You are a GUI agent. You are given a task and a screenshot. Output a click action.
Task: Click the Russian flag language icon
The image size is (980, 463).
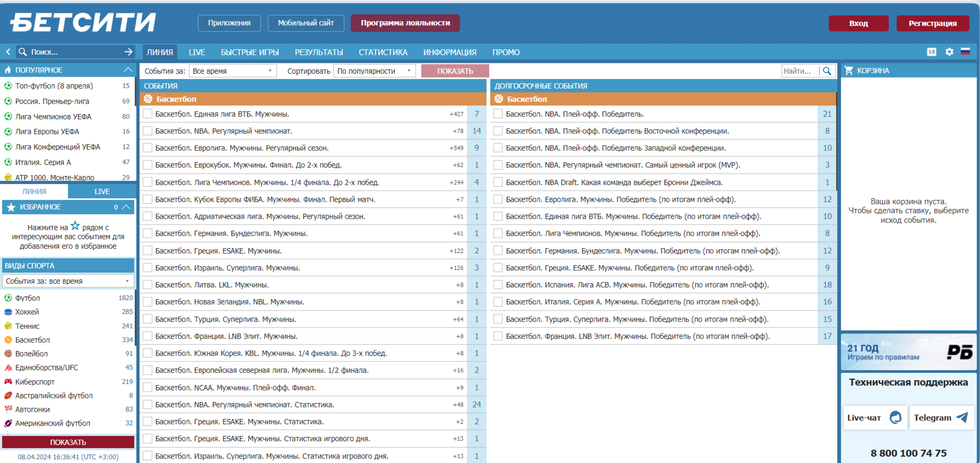pyautogui.click(x=966, y=52)
